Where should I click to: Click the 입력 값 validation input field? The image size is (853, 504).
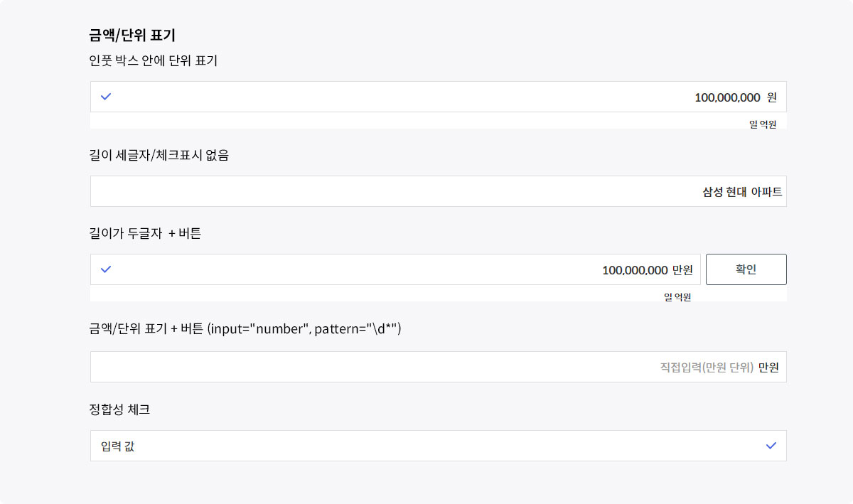426,446
